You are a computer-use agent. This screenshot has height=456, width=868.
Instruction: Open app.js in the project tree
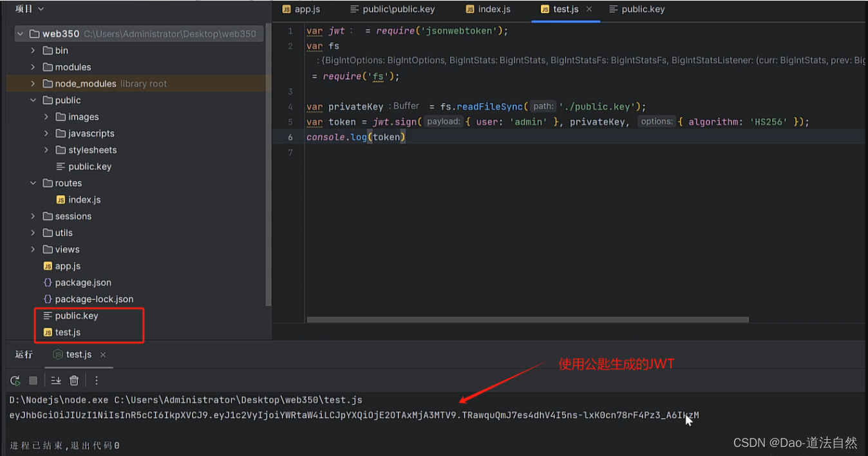[x=68, y=266]
